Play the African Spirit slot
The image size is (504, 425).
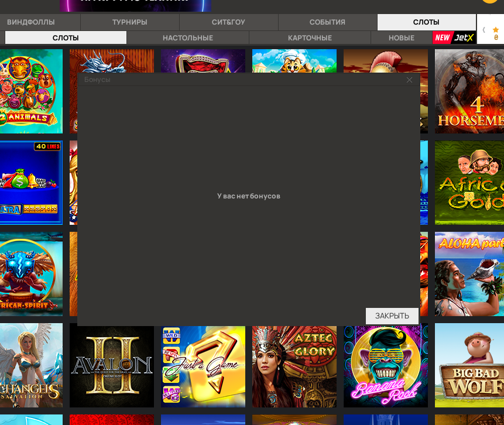click(31, 274)
